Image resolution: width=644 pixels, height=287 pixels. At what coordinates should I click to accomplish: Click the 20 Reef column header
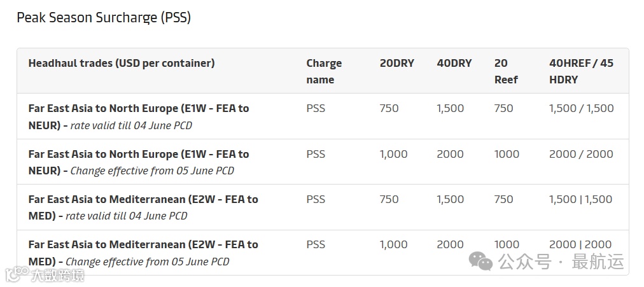(x=506, y=71)
